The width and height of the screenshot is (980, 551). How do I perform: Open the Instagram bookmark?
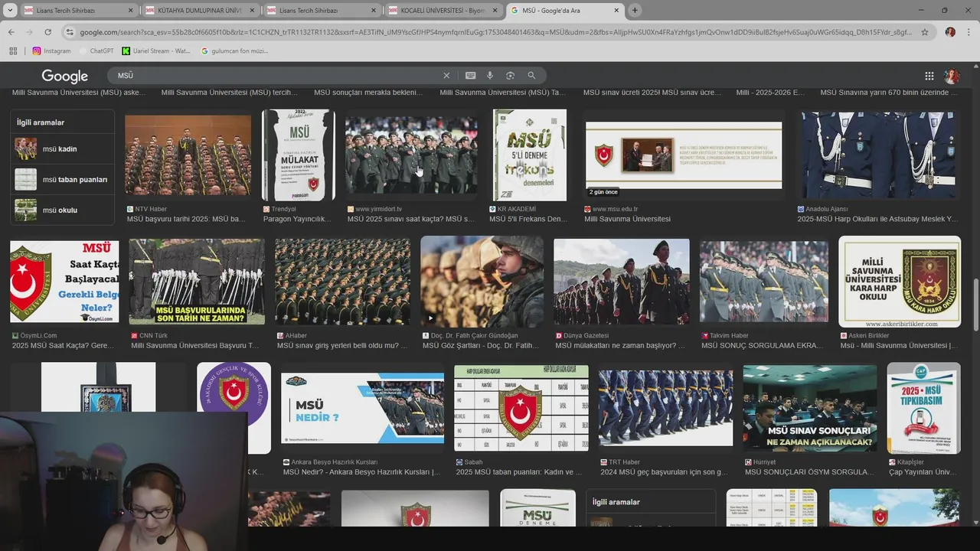(x=51, y=51)
